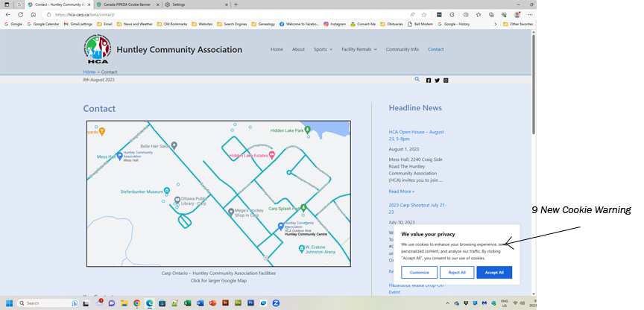Open the Community Info menu item
This screenshot has width=644, height=310.
[x=402, y=49]
